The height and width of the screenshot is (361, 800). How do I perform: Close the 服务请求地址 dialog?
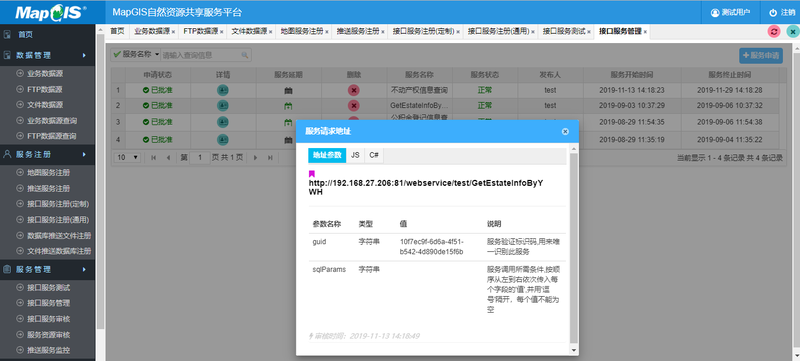[565, 132]
